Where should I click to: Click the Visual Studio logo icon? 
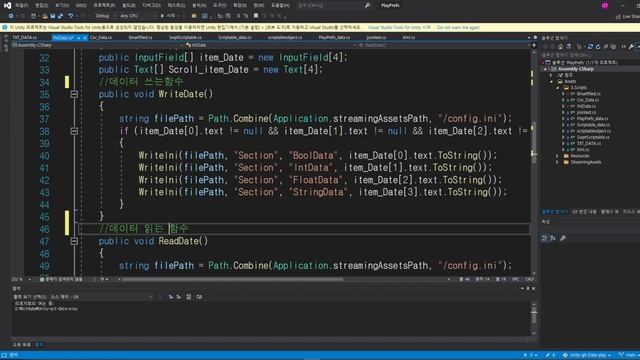[7, 5]
